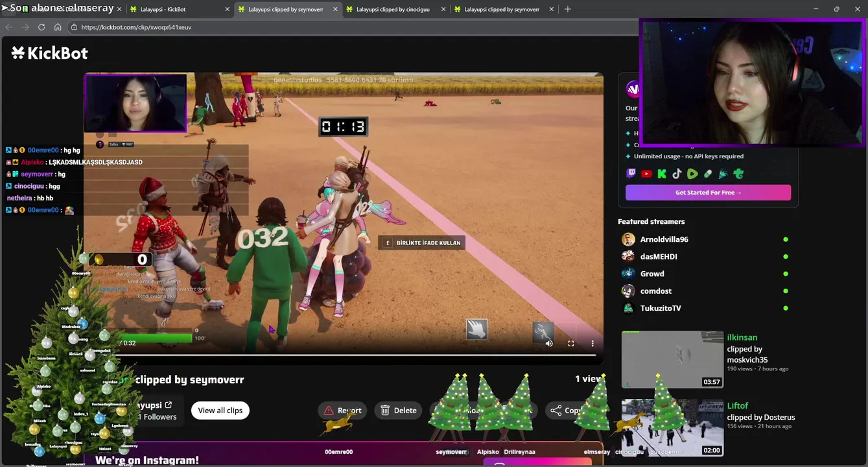Go back in the browser

[x=9, y=27]
